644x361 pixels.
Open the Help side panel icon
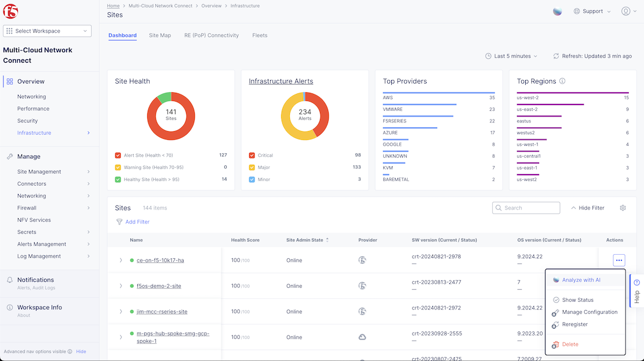tap(636, 283)
